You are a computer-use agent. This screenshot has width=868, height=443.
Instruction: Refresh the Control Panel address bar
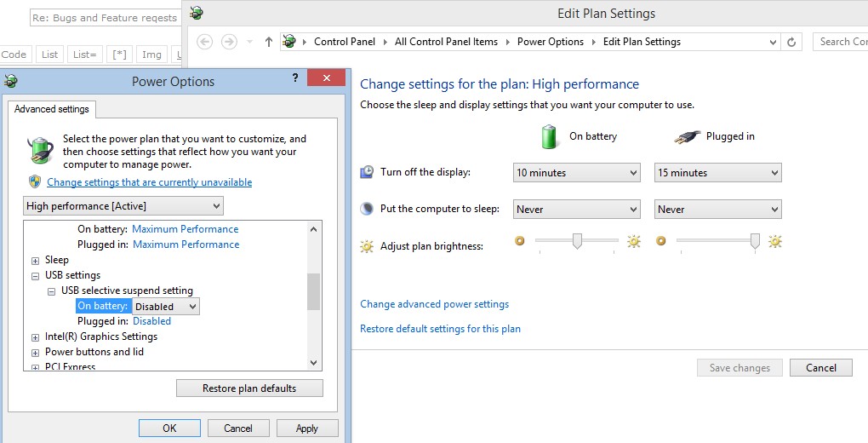[x=792, y=42]
